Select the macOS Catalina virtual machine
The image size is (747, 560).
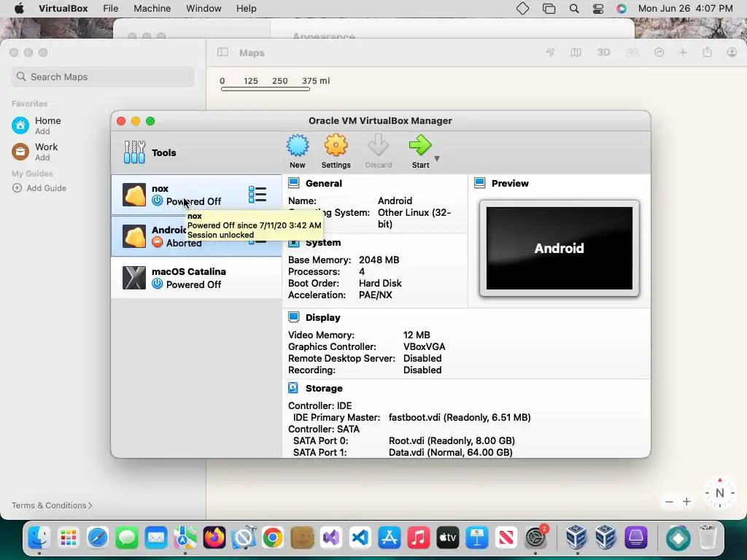click(x=196, y=278)
